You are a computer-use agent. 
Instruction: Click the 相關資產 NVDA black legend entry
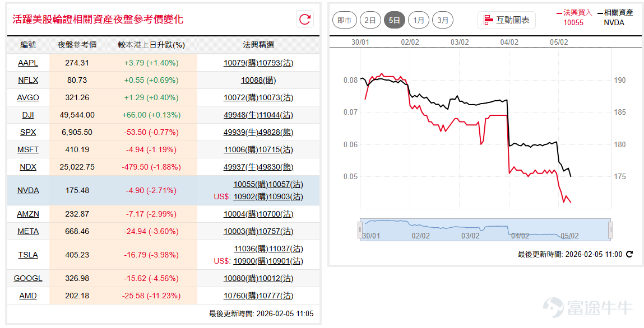click(614, 17)
